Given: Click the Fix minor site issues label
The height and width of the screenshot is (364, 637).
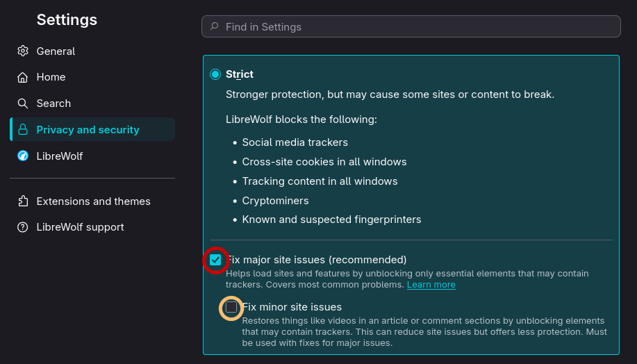Looking at the screenshot, I should click(x=292, y=307).
